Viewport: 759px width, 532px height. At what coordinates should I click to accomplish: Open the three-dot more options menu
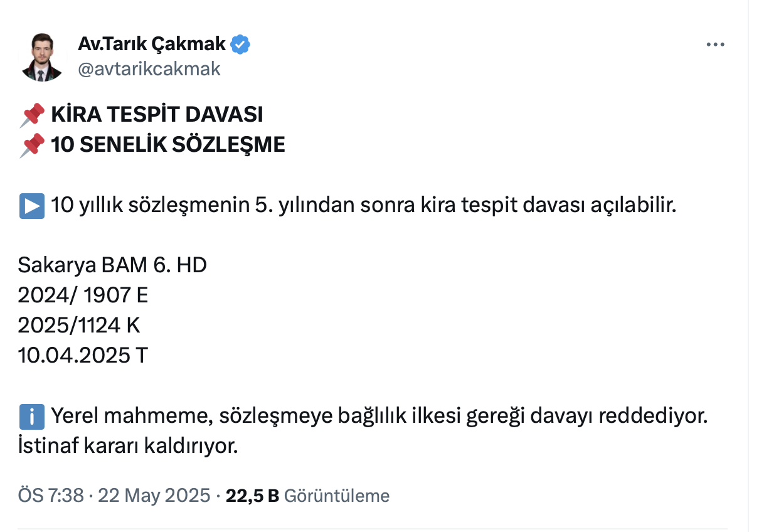tap(715, 45)
